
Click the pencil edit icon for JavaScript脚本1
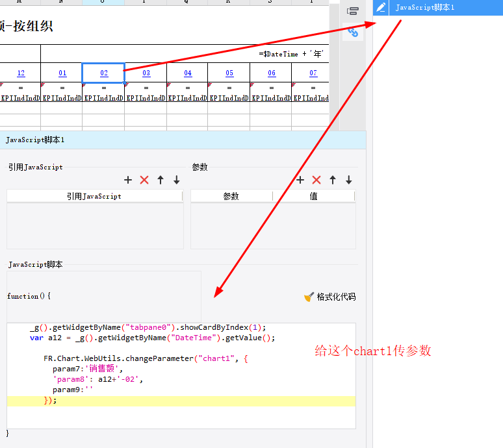point(381,7)
